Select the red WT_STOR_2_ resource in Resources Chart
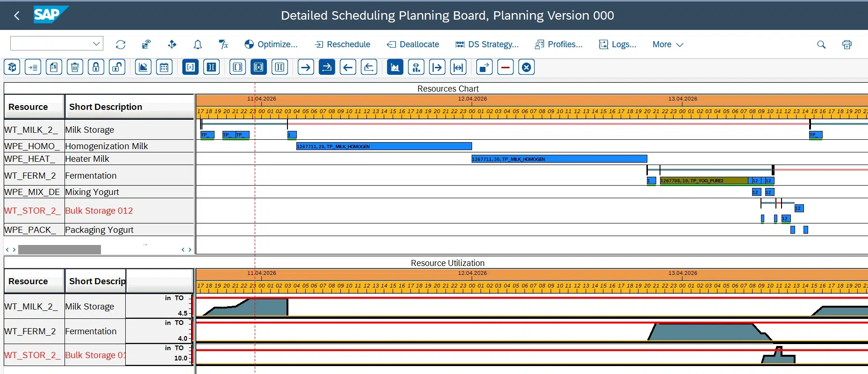The height and width of the screenshot is (374, 868). [x=99, y=210]
